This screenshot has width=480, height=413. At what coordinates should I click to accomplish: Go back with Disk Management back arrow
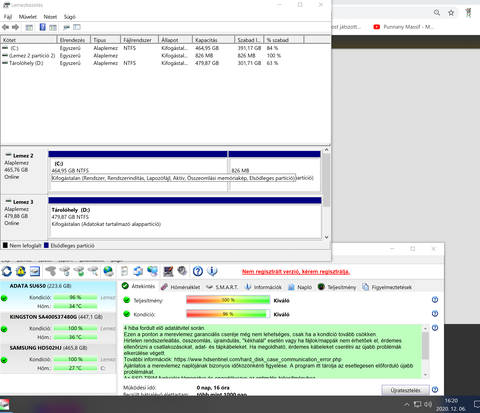5,27
